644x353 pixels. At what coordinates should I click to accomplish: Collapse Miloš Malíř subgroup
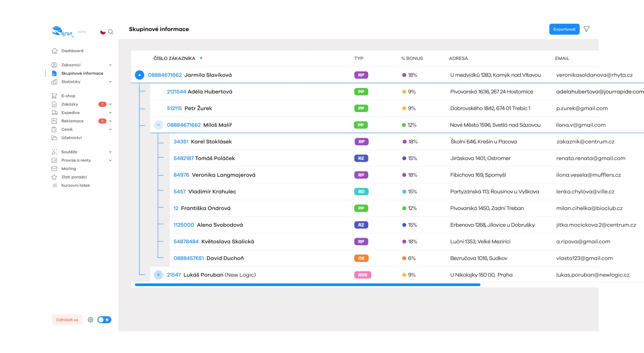click(x=158, y=125)
